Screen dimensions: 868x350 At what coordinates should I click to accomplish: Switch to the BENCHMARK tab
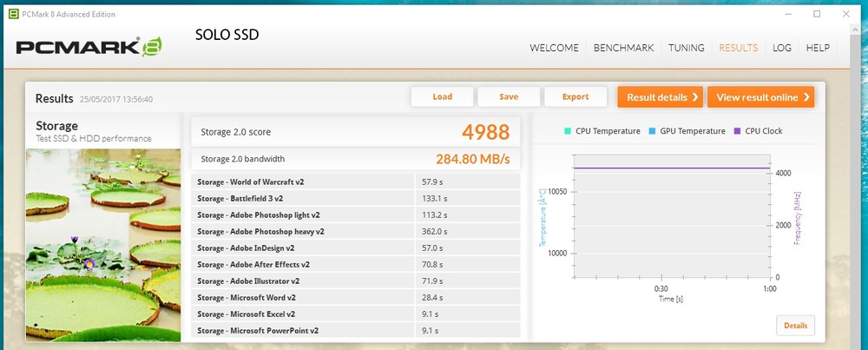[623, 48]
